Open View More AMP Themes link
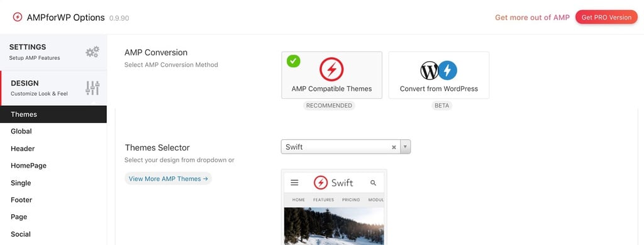Image resolution: width=644 pixels, height=245 pixels. click(168, 179)
